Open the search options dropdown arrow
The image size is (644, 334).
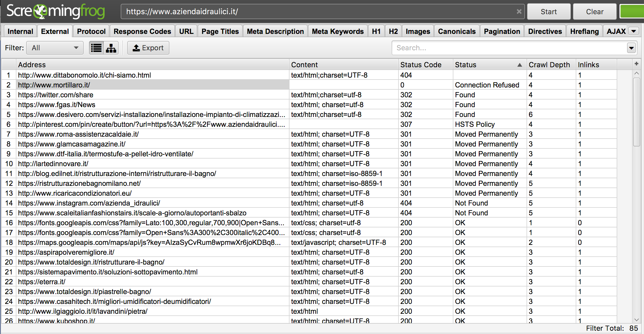(x=631, y=48)
